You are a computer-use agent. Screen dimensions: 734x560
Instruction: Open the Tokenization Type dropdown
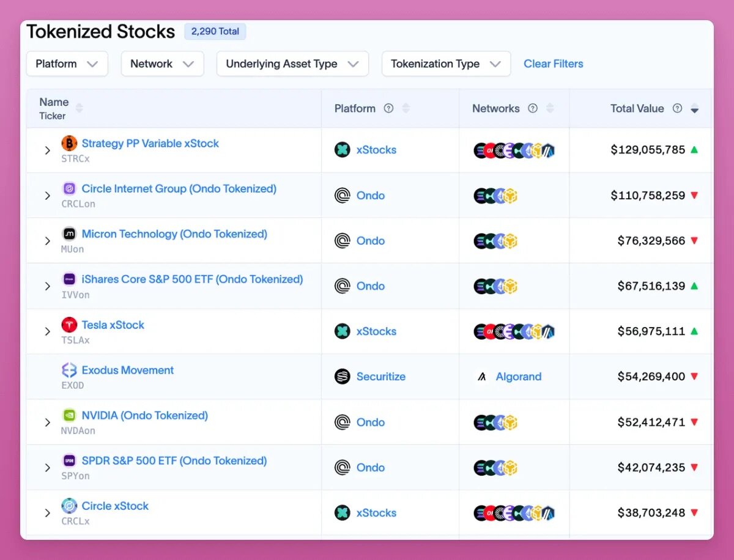446,64
